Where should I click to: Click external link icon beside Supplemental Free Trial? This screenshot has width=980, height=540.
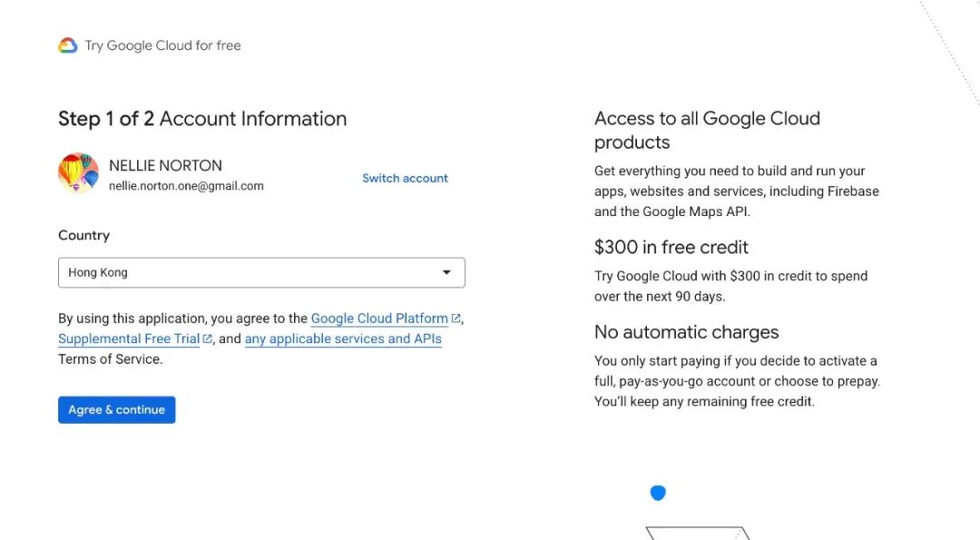click(x=208, y=339)
